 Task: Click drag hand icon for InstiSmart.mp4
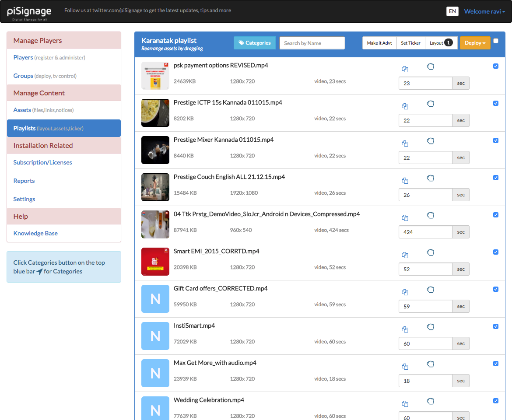click(x=430, y=327)
